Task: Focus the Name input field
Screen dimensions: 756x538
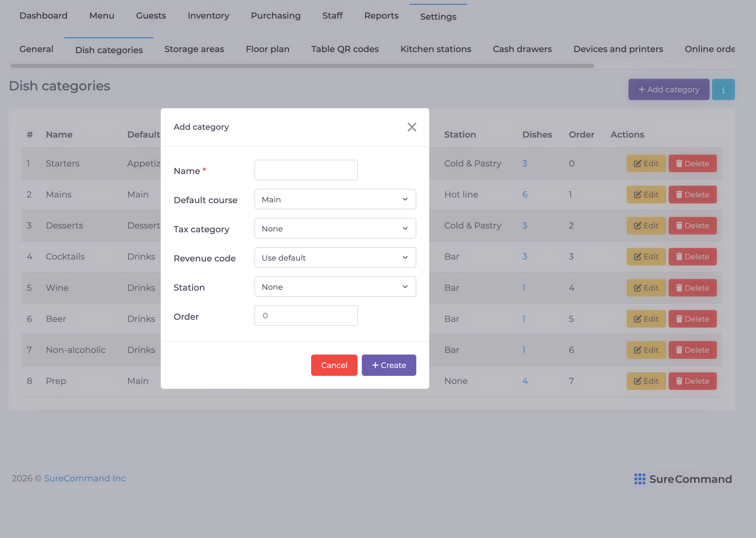Action: (x=306, y=170)
